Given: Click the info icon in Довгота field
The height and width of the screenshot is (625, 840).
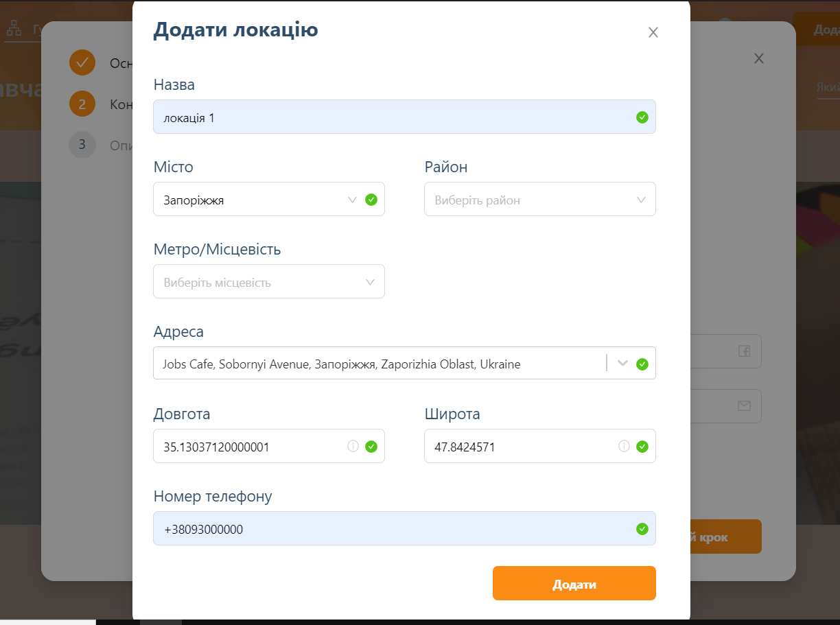Looking at the screenshot, I should click(x=353, y=446).
